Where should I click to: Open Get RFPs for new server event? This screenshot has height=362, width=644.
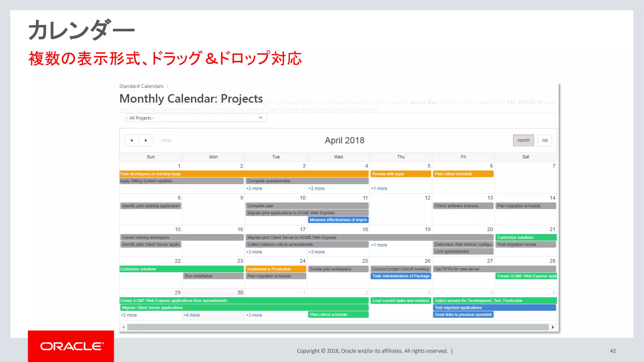(x=495, y=269)
